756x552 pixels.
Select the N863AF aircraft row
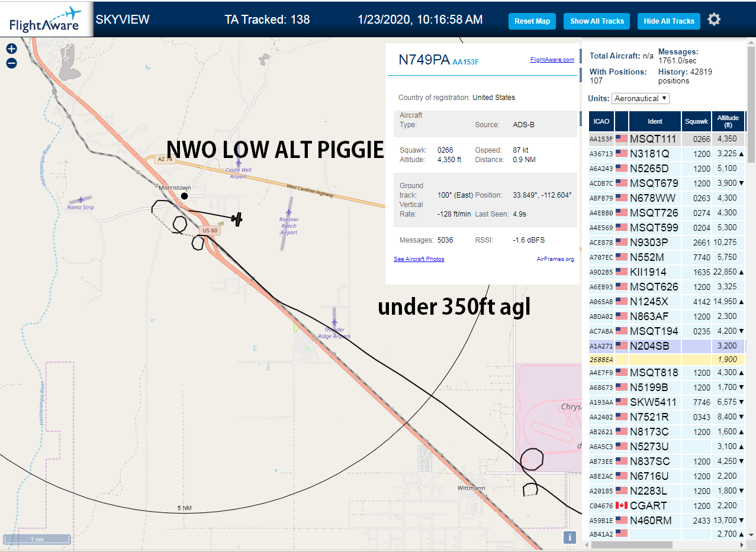point(667,317)
